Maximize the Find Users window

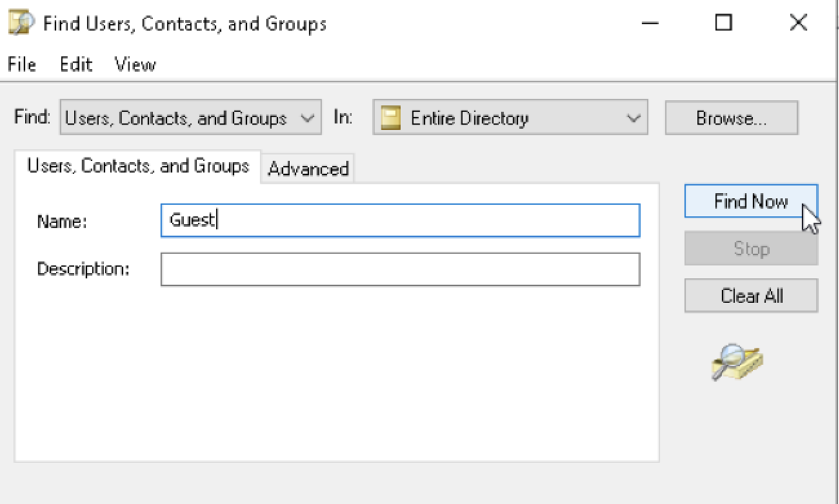click(724, 23)
